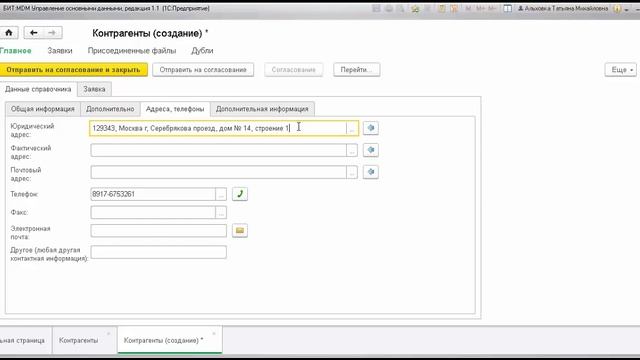Screen dimensions: 640x360
Task: Open the info icon in title bar
Action: pos(617,9)
